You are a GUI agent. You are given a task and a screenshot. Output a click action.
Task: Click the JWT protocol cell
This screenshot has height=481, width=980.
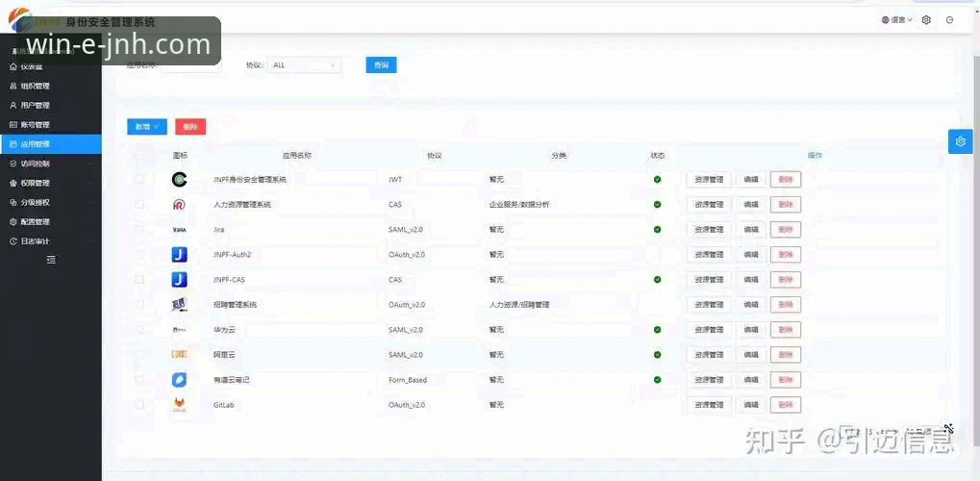(395, 180)
